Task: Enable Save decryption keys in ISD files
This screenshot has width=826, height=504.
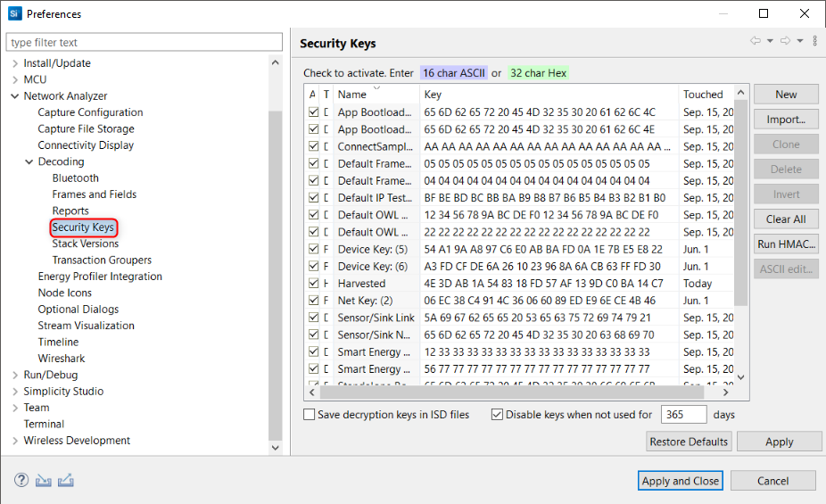Action: point(310,415)
